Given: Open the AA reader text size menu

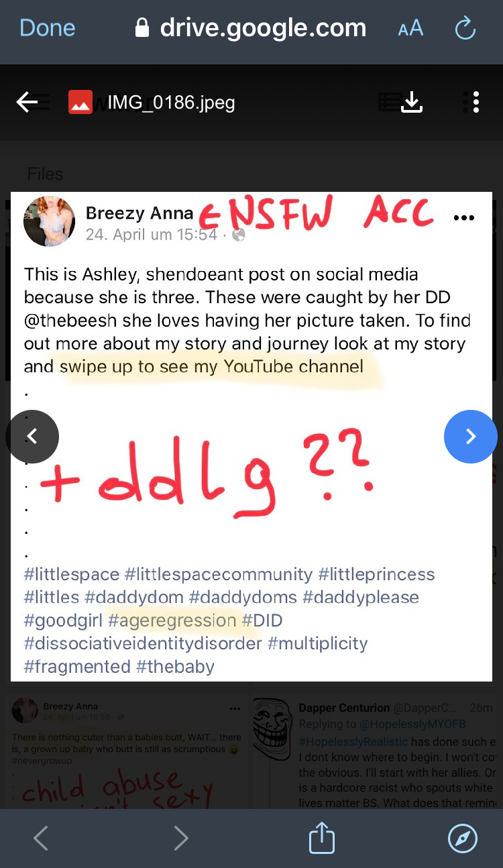Looking at the screenshot, I should coord(410,28).
